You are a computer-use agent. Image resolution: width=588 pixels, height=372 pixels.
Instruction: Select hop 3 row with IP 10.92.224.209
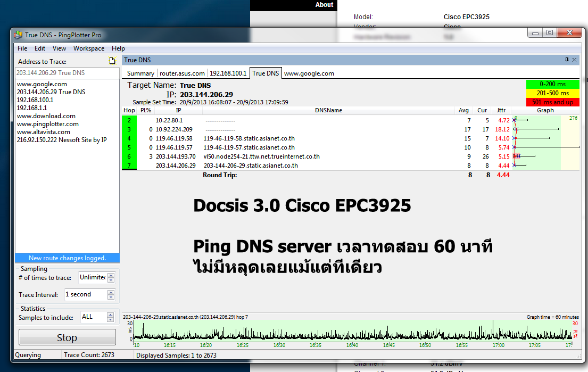click(351, 129)
